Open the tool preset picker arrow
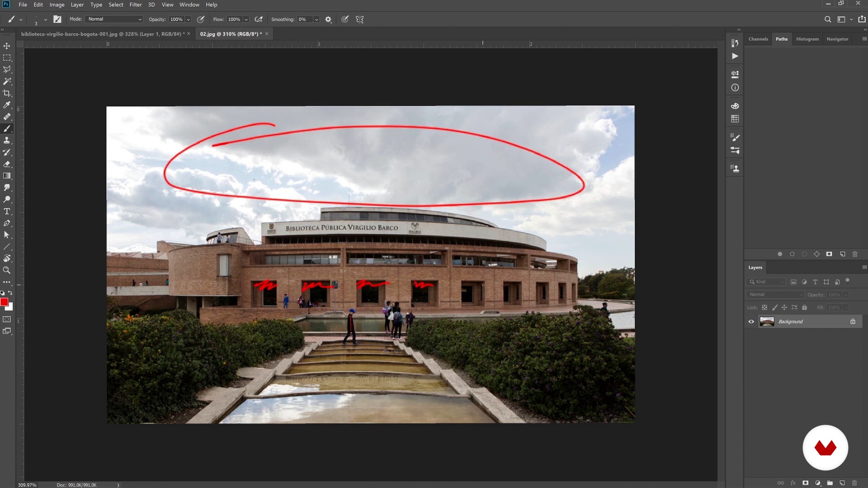868x488 pixels. tap(21, 20)
